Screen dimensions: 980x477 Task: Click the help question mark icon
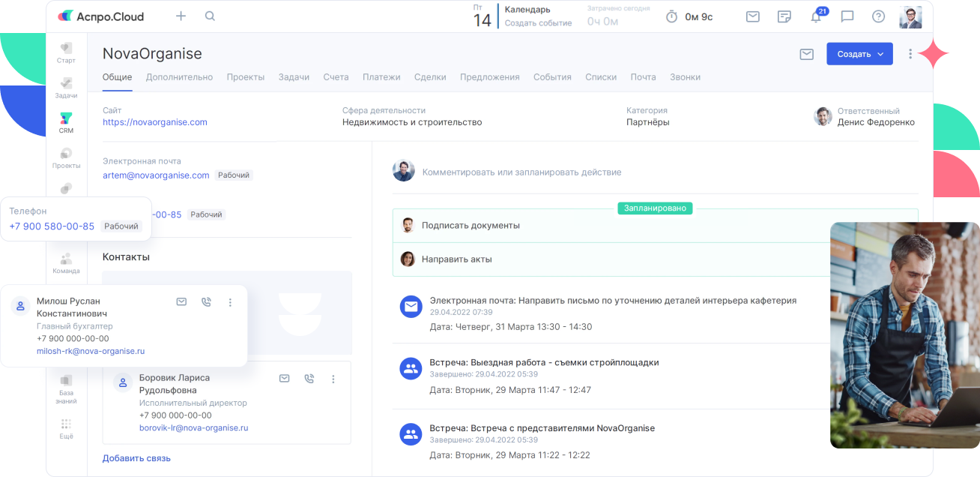coord(878,16)
